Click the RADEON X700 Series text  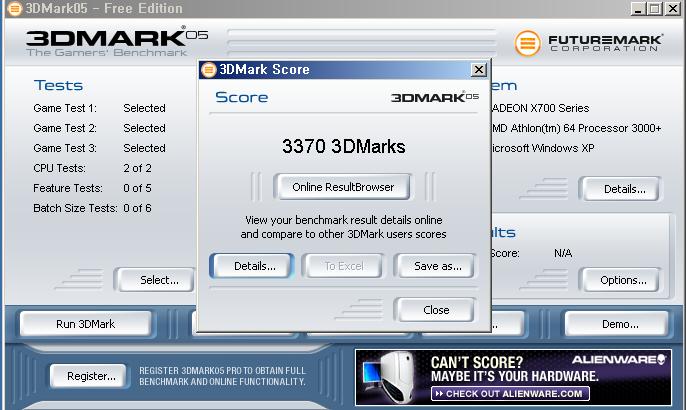(540, 108)
